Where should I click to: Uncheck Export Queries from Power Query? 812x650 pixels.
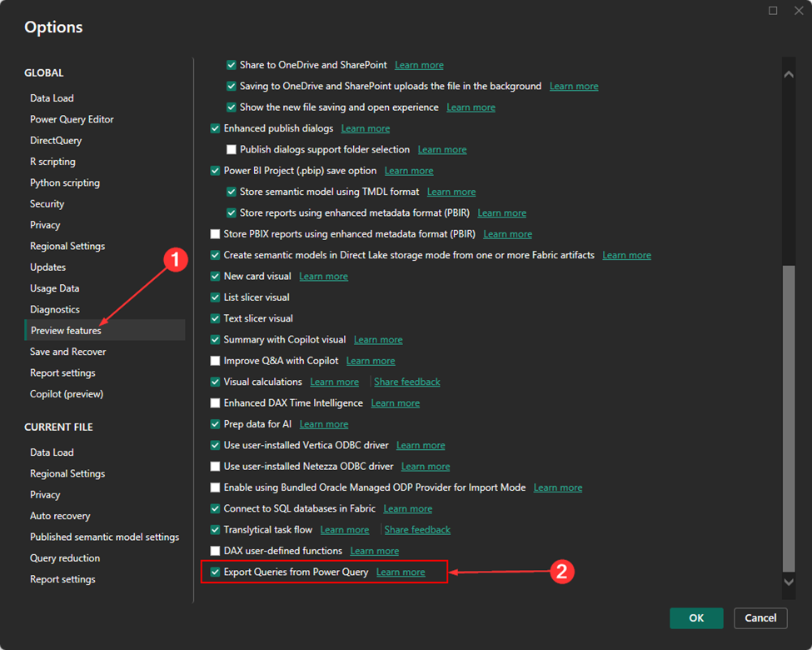[x=216, y=572]
